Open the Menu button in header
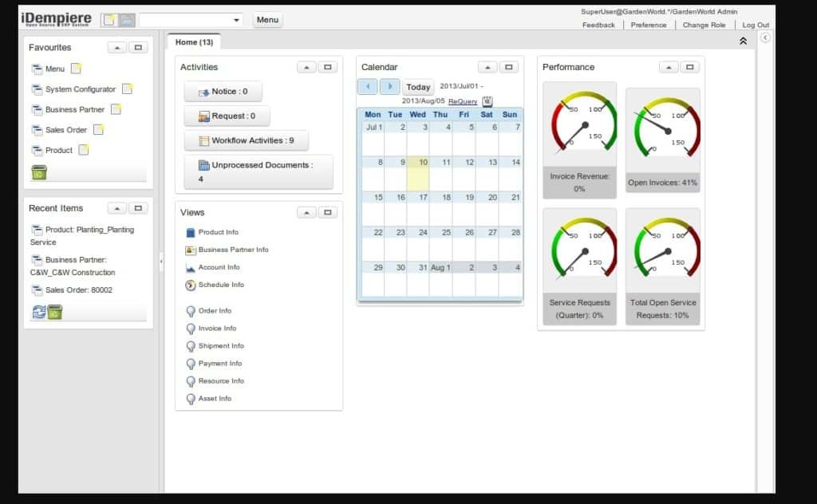Image resolution: width=817 pixels, height=504 pixels. point(268,20)
